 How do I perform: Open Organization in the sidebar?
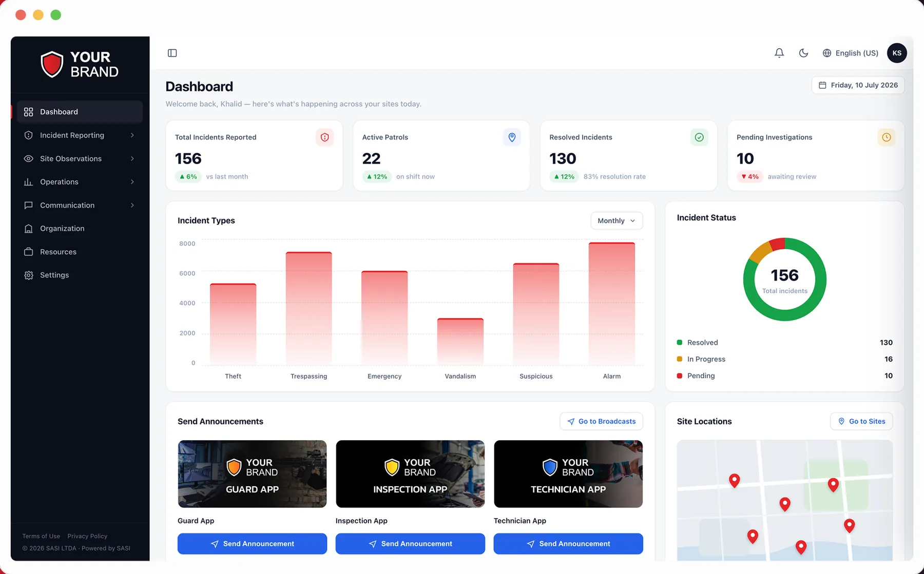[x=80, y=228]
